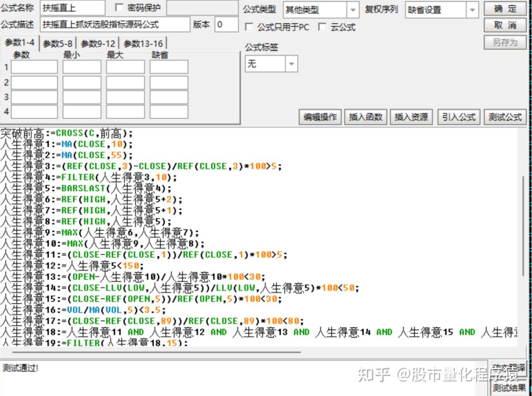Click row 3 最大 value field
Screen dimensions: 532x396
(126, 97)
